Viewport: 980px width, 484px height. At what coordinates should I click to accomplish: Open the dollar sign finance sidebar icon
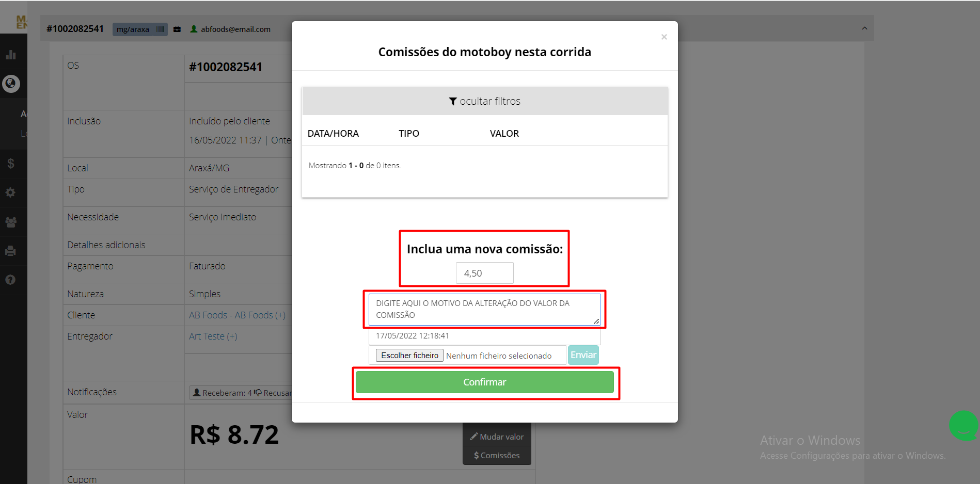tap(11, 164)
